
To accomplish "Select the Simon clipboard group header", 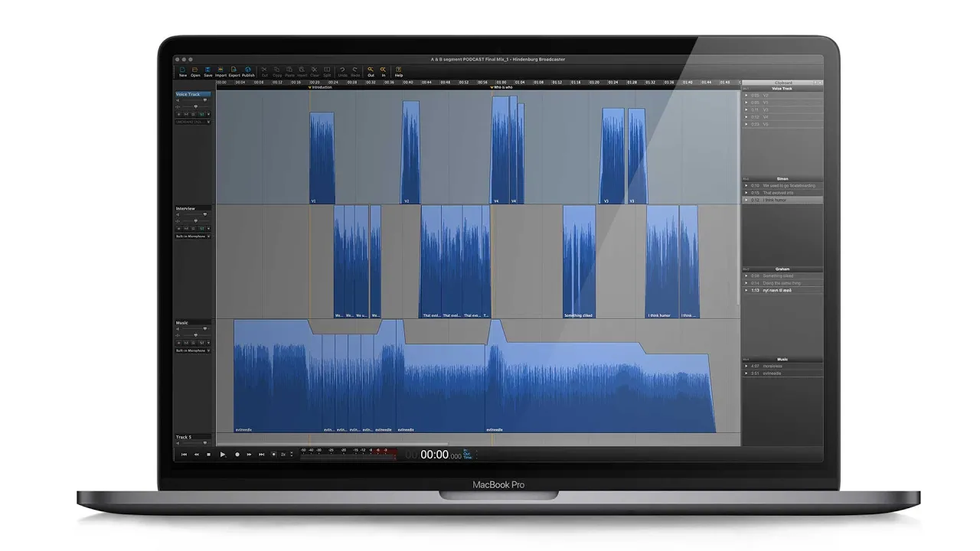I will [782, 178].
